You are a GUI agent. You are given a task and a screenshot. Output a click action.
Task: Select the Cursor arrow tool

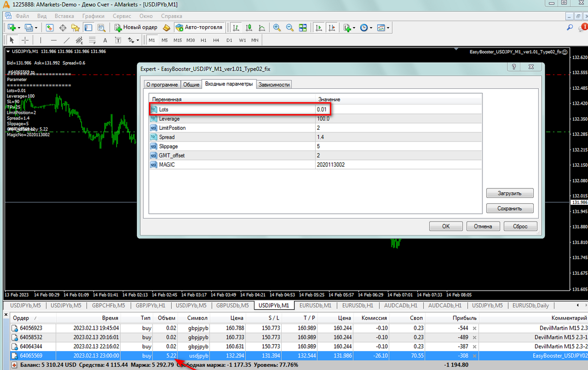(12, 40)
